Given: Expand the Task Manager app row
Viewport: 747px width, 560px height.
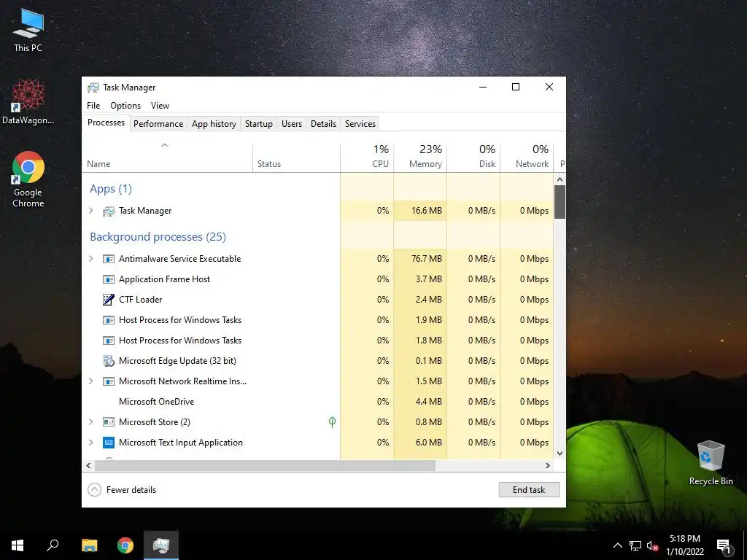Looking at the screenshot, I should [x=91, y=211].
